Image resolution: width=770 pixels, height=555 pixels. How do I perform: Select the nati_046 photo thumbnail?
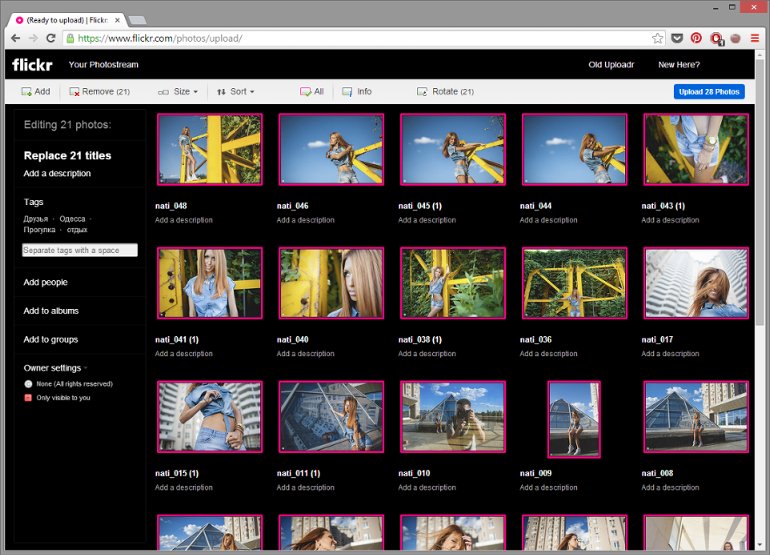331,149
